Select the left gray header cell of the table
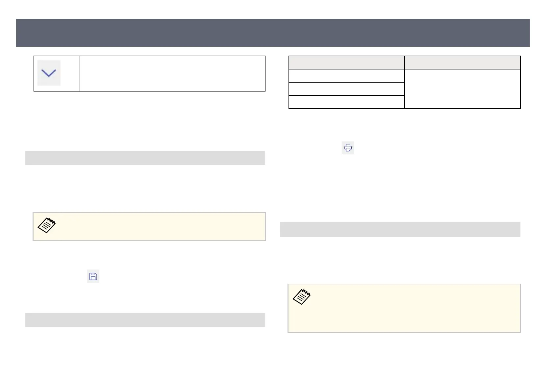The width and height of the screenshot is (554, 392). pos(346,63)
